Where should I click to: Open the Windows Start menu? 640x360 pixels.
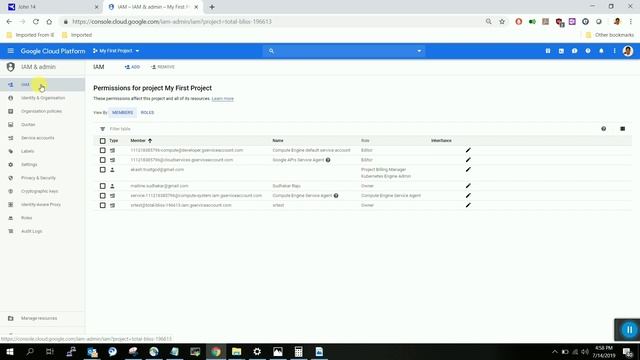coord(9,352)
